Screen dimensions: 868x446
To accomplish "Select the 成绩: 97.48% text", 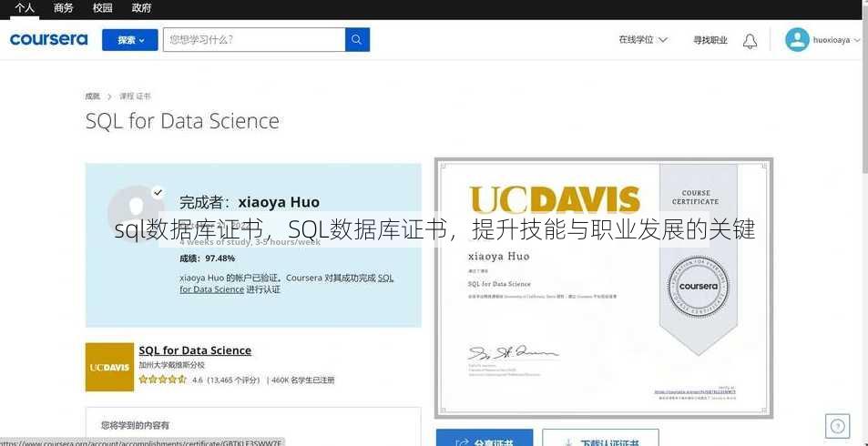I will click(x=207, y=258).
